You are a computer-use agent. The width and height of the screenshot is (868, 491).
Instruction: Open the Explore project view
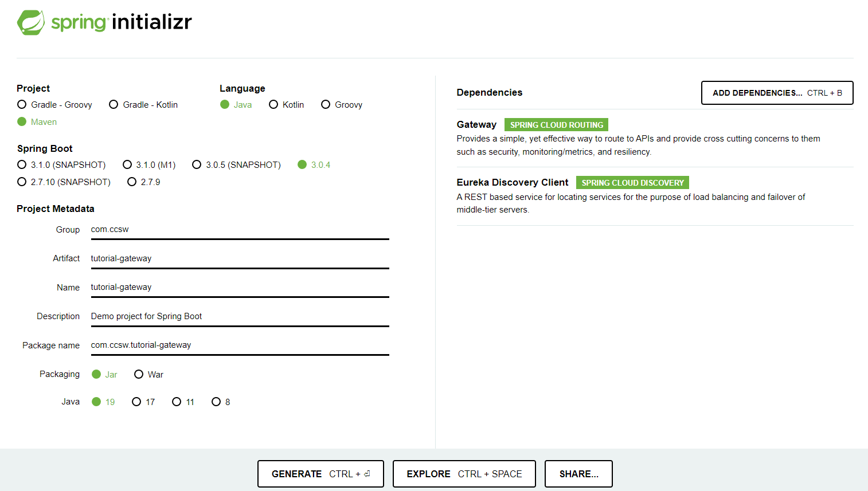[464, 474]
